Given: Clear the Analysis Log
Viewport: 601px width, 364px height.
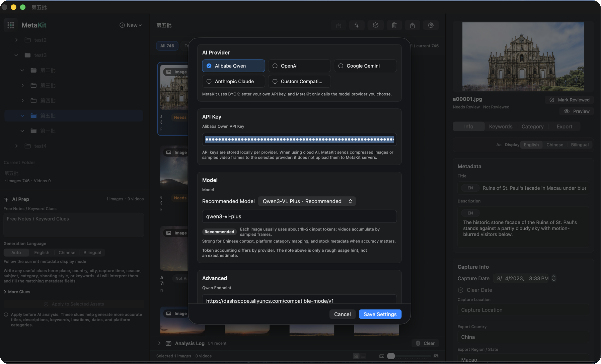Looking at the screenshot, I should pos(425,343).
